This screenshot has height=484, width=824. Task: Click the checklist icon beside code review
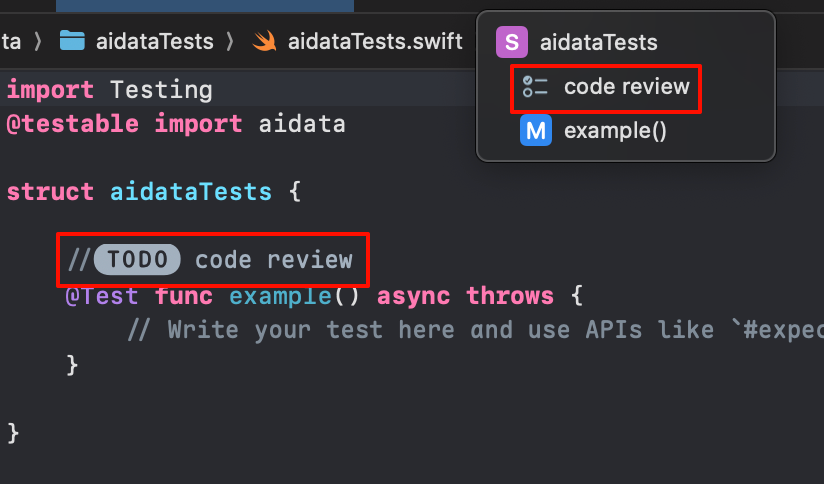click(535, 87)
